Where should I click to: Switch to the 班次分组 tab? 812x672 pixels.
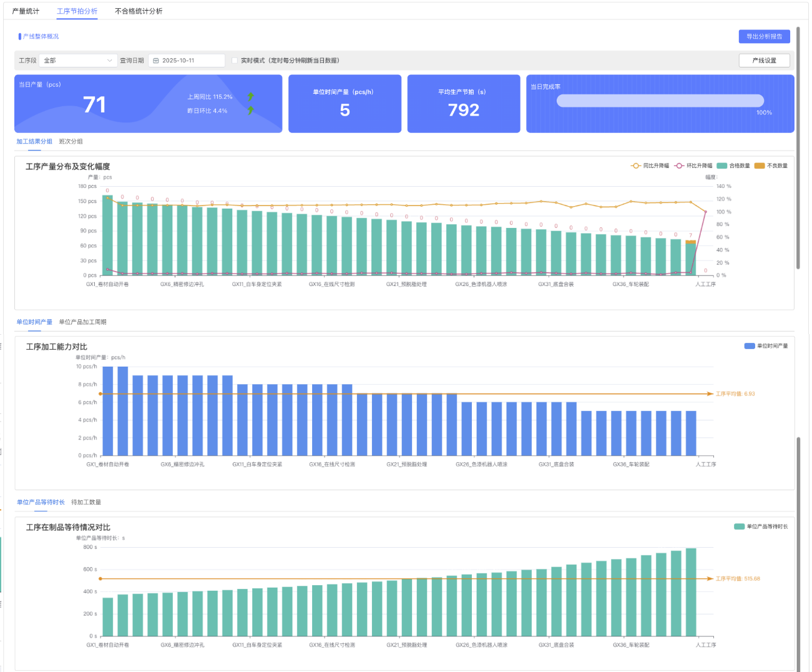coord(71,142)
